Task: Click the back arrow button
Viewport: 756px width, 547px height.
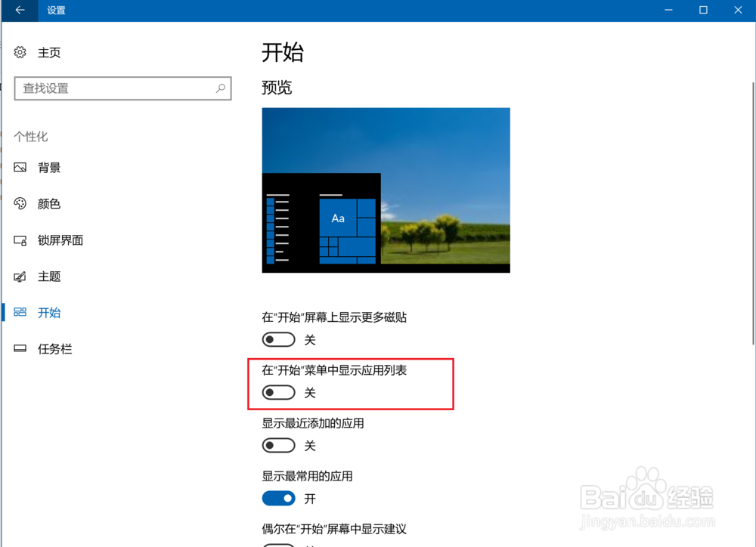Action: [19, 11]
